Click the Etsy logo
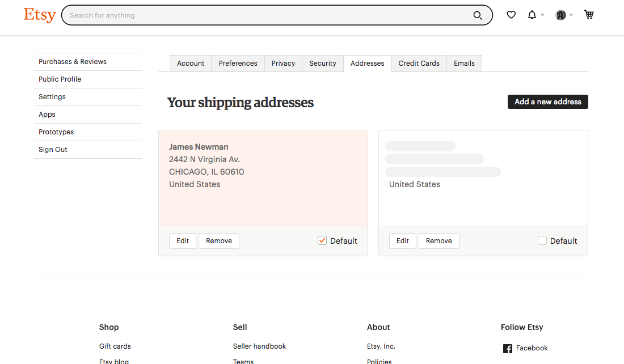Viewport: 624px width, 364px height. pyautogui.click(x=39, y=15)
